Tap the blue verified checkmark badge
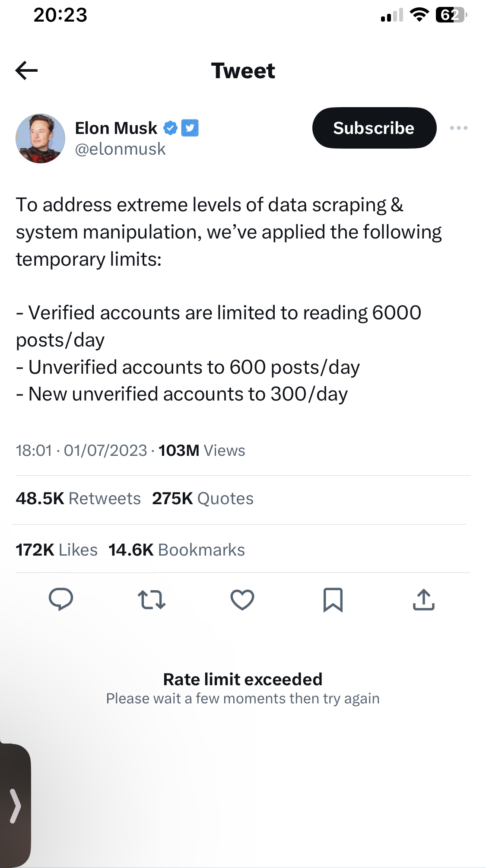The height and width of the screenshot is (868, 486). [170, 128]
